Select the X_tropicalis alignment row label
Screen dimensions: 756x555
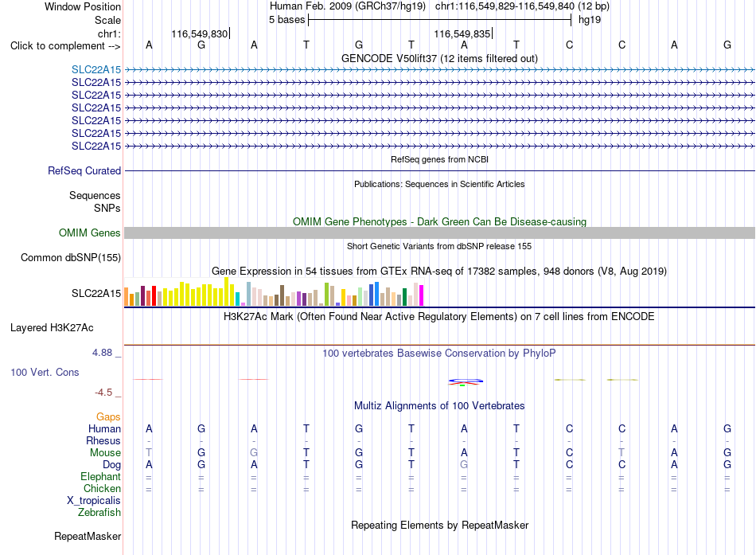[94, 501]
